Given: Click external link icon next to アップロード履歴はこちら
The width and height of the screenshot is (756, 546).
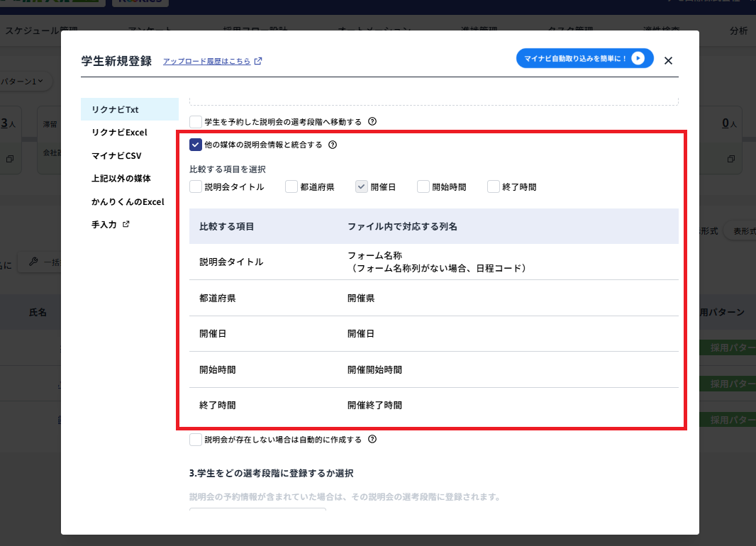Looking at the screenshot, I should click(x=258, y=61).
